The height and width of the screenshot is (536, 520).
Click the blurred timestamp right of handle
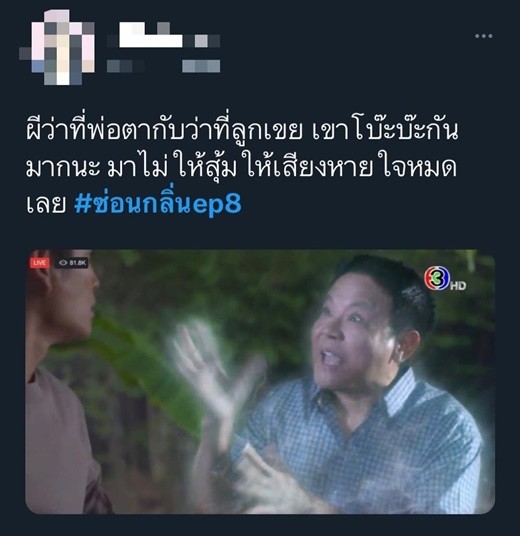(201, 66)
